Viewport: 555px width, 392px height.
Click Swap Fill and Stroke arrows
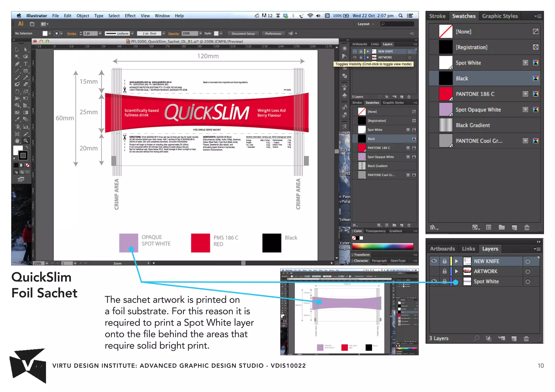point(27,147)
